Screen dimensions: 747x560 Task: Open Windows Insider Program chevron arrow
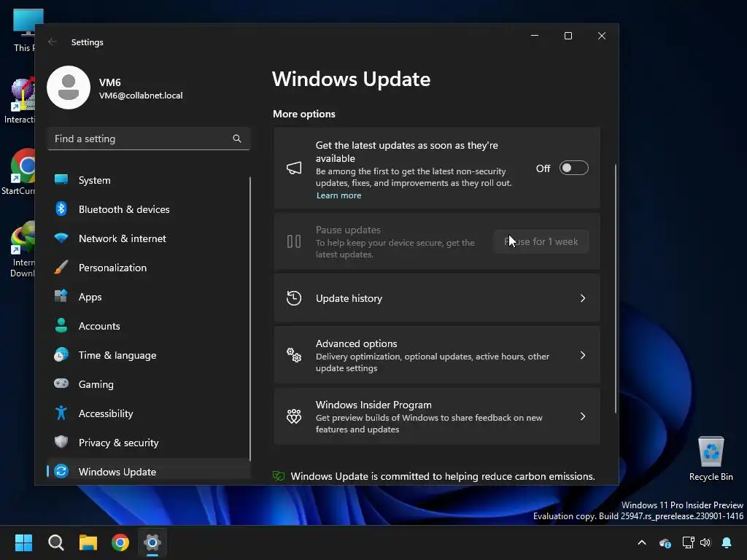point(583,416)
